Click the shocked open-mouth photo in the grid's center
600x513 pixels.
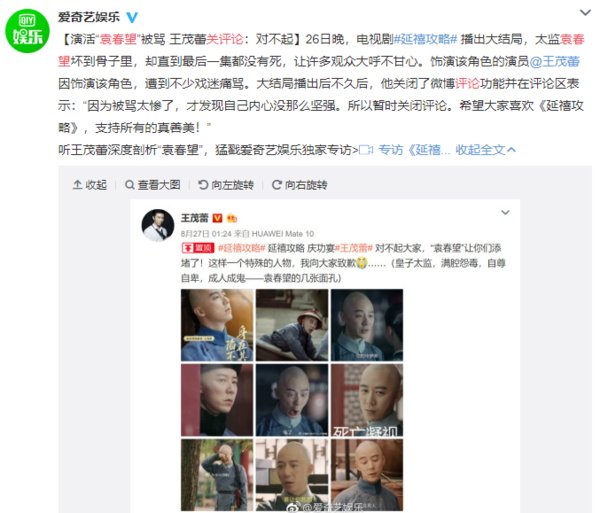(x=292, y=400)
